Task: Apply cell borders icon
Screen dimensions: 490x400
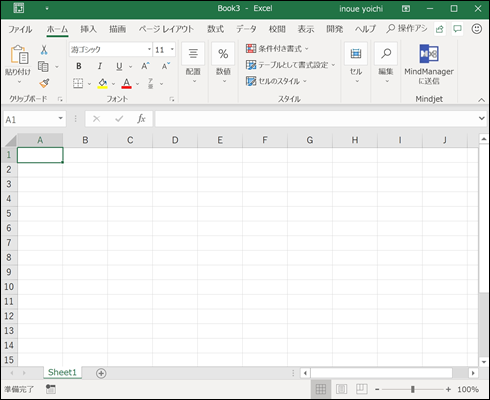Action: tap(78, 83)
